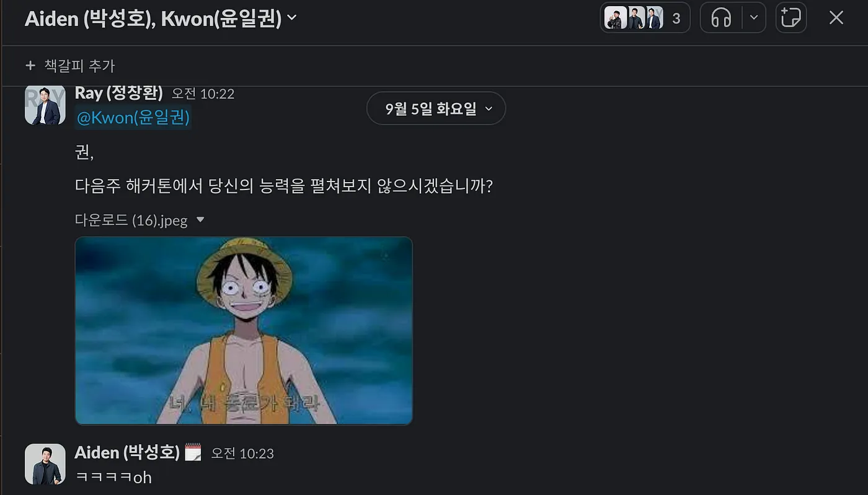The height and width of the screenshot is (495, 868).
Task: Open the huddle options dropdown arrow
Action: click(x=754, y=18)
